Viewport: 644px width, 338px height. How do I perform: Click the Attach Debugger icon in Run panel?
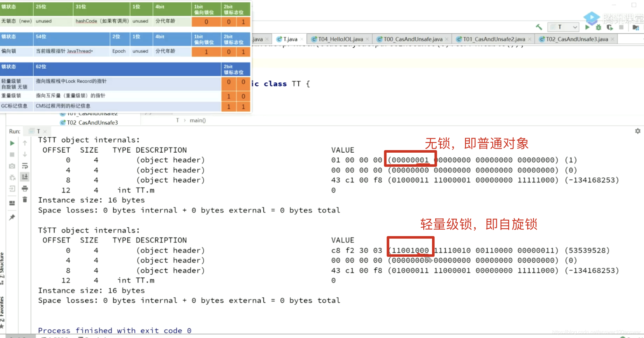[x=12, y=177]
